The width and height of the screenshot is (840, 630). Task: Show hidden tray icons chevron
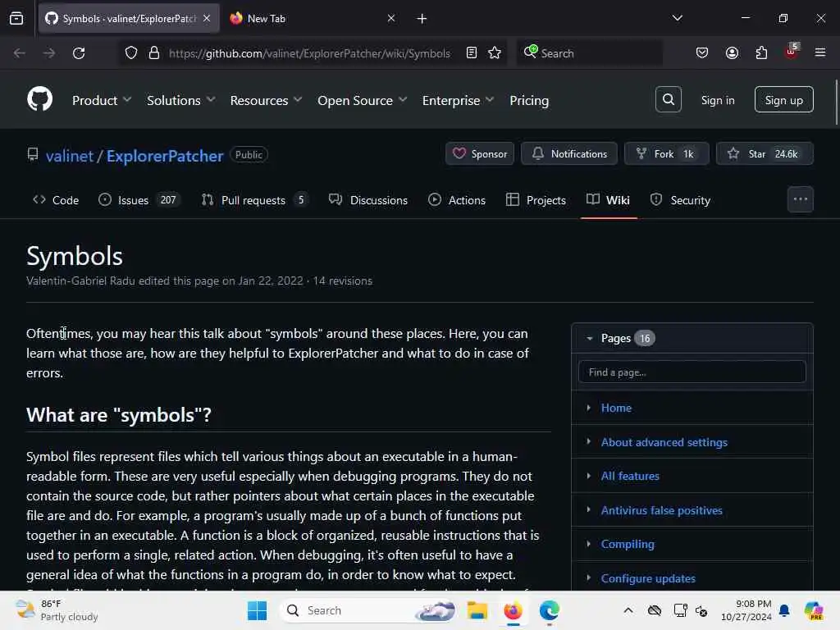pos(628,610)
